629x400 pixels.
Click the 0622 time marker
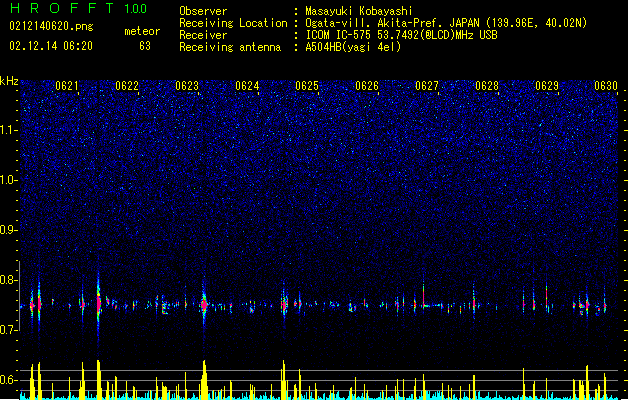127,86
